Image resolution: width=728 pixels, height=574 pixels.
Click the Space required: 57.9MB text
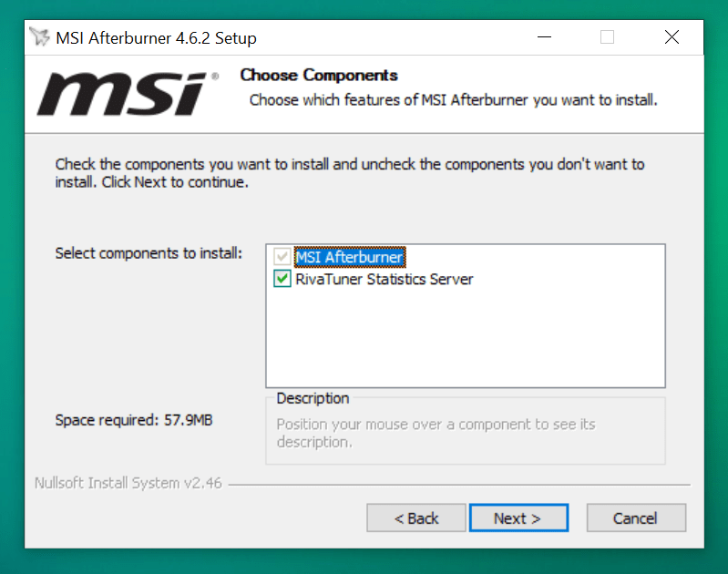pos(134,420)
